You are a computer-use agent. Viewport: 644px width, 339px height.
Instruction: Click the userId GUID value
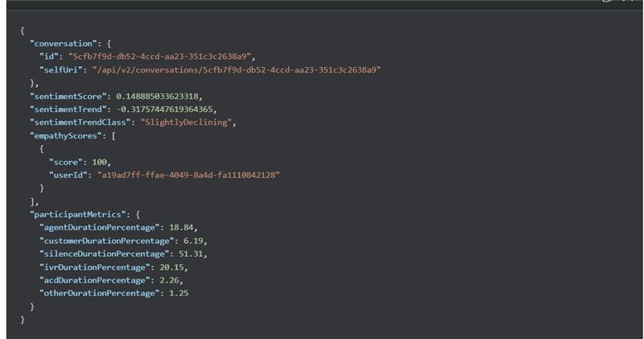(188, 174)
